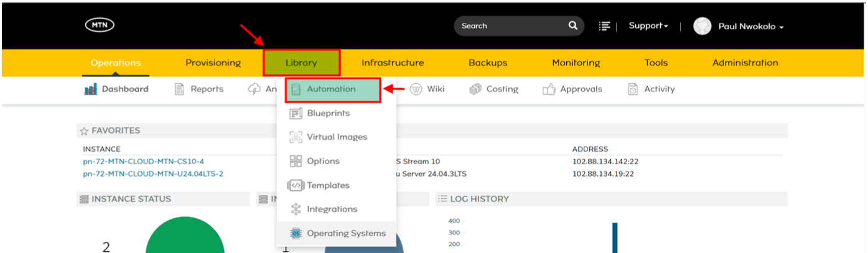Click the Costing cube icon
This screenshot has width=868, height=253.
click(475, 89)
